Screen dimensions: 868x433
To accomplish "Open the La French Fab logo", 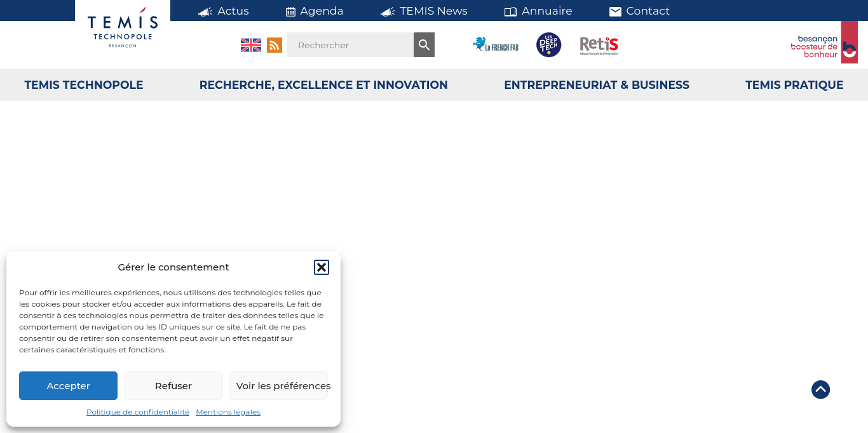I will click(496, 45).
